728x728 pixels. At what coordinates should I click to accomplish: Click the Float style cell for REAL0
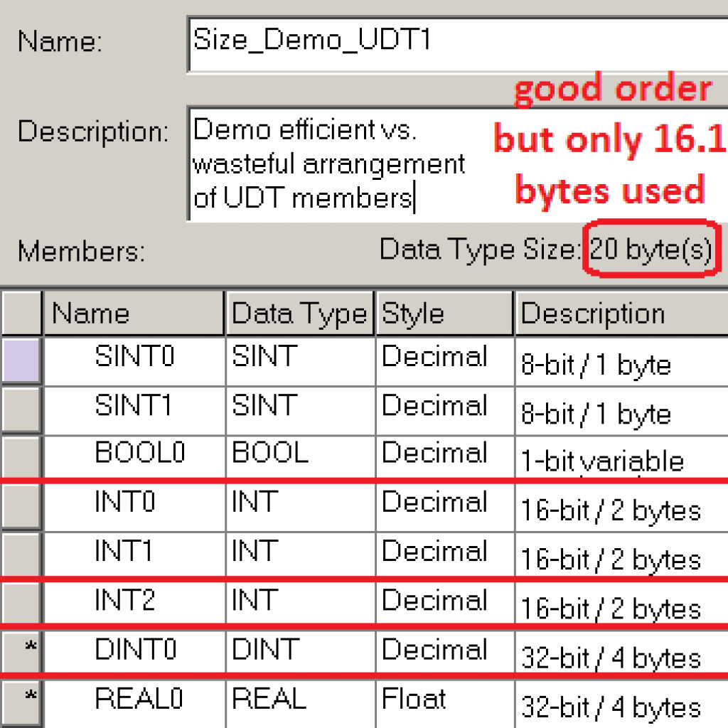pos(445,703)
